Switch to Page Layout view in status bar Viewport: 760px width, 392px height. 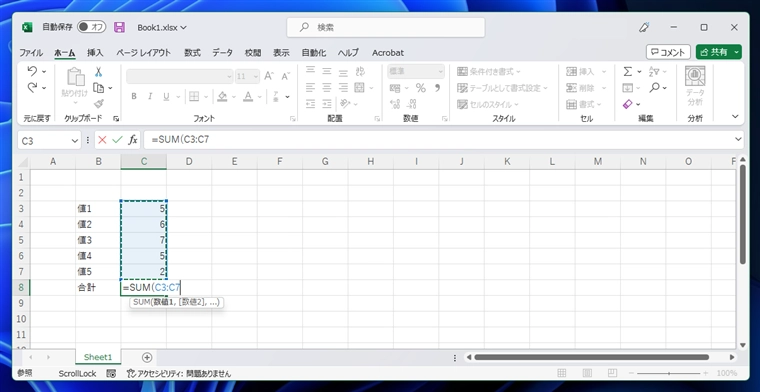click(587, 373)
